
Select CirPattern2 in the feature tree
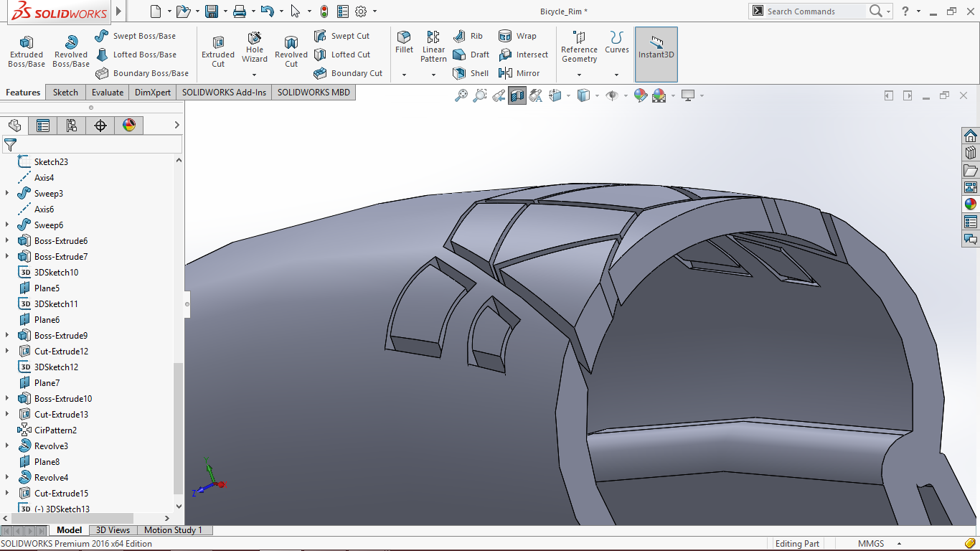(x=55, y=430)
